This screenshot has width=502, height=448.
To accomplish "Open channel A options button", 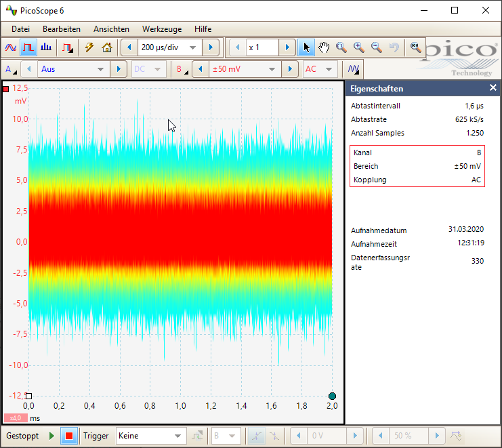I will coord(12,69).
